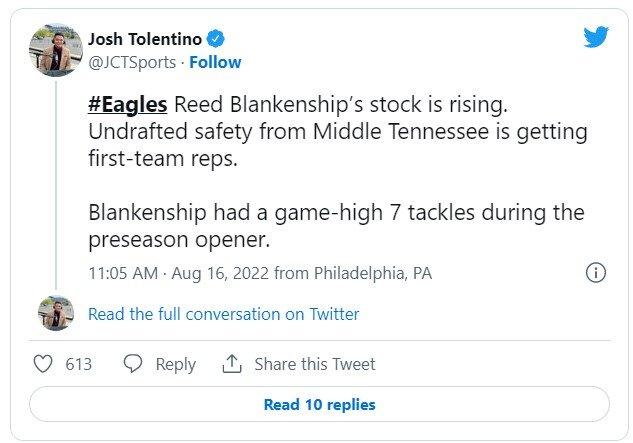
Task: Click the Twitter bird logo
Action: [596, 37]
